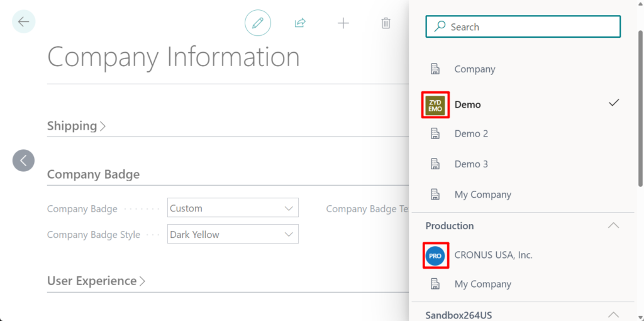644x321 pixels.
Task: Choose My Company under Production
Action: coord(482,284)
